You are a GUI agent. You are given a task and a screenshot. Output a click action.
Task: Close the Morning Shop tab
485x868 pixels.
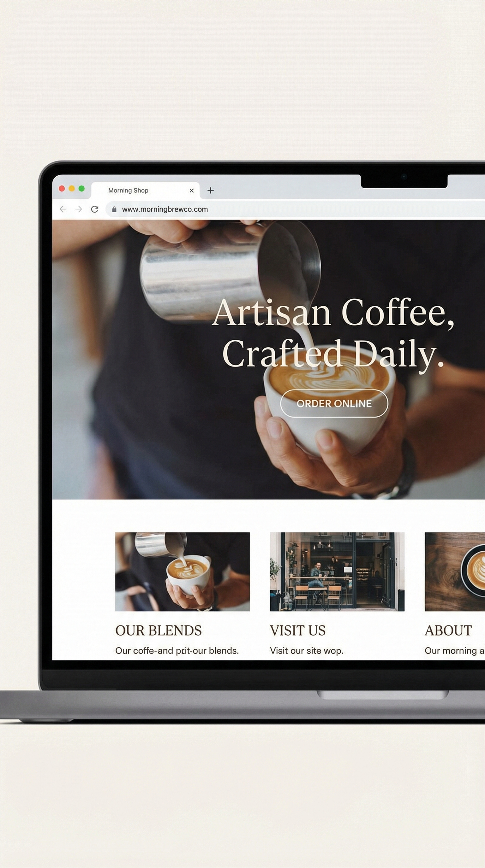click(192, 191)
